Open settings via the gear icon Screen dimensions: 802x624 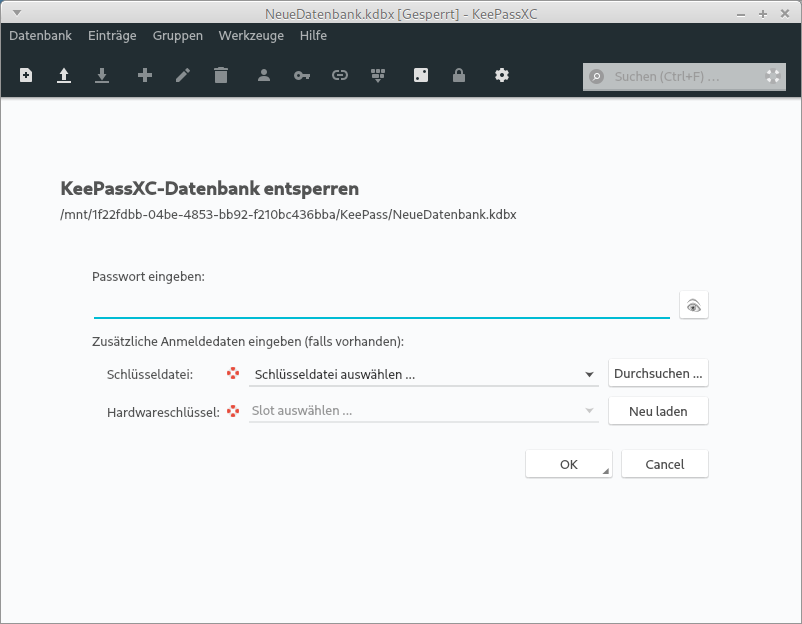pyautogui.click(x=502, y=75)
